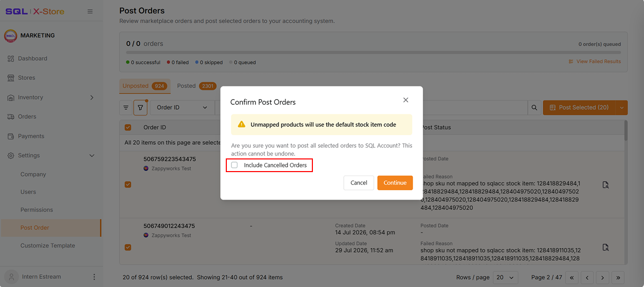The width and height of the screenshot is (644, 287).
Task: View details icon for order 506749012243475
Action: pyautogui.click(x=606, y=248)
